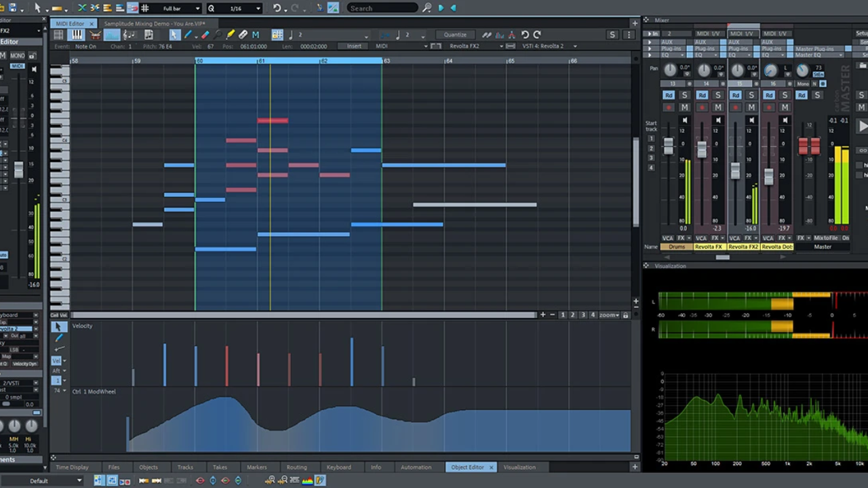Switch to the Time Display tab
The image size is (868, 488).
pos(72,467)
